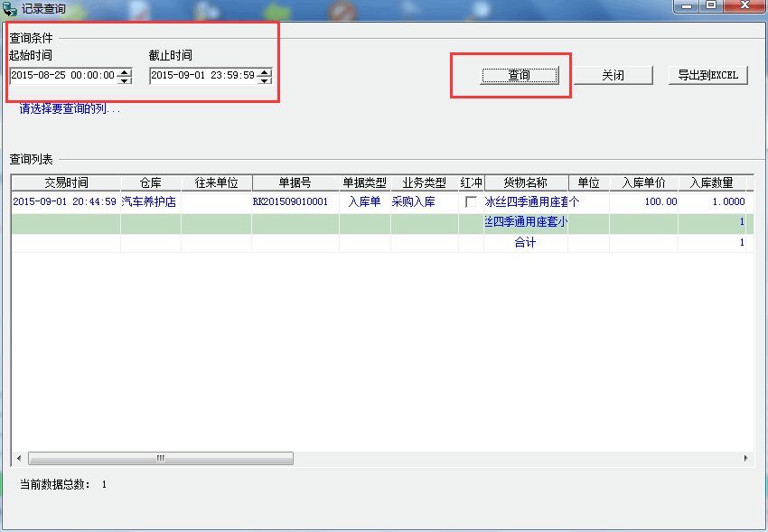Viewport: 768px width, 532px height.
Task: Click the scrollbar left arrow
Action: click(19, 459)
